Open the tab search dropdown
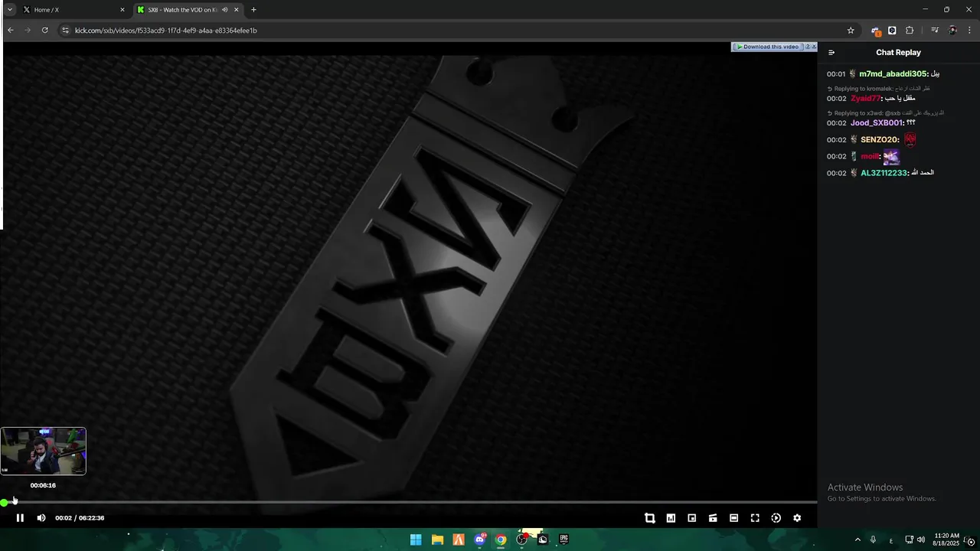Image resolution: width=980 pixels, height=551 pixels. [9, 10]
